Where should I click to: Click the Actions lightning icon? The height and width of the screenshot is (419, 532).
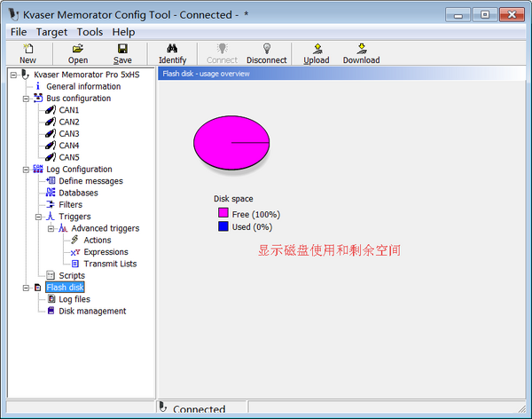(75, 240)
